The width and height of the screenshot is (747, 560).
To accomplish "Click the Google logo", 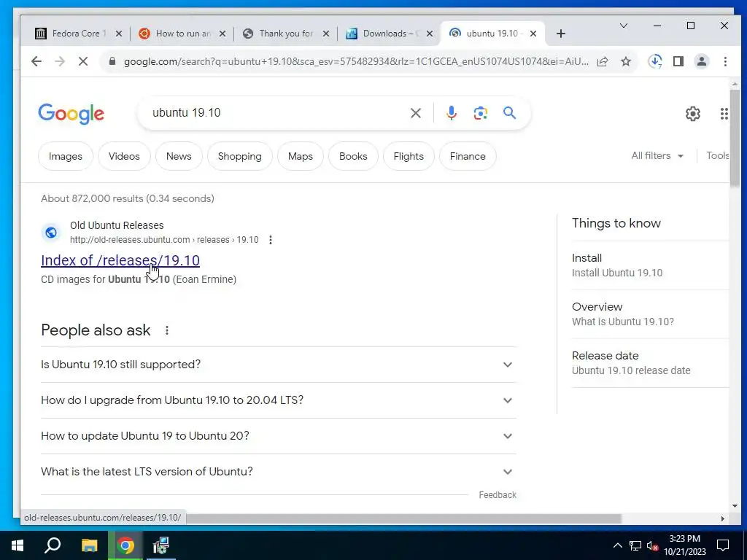I will pos(71,114).
